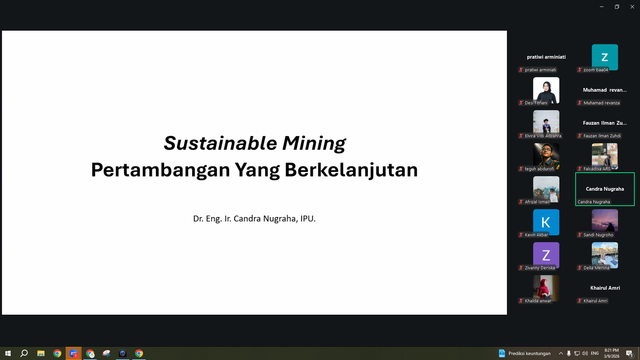Open the Windows Start menu
Image resolution: width=640 pixels, height=360 pixels.
[x=8, y=353]
